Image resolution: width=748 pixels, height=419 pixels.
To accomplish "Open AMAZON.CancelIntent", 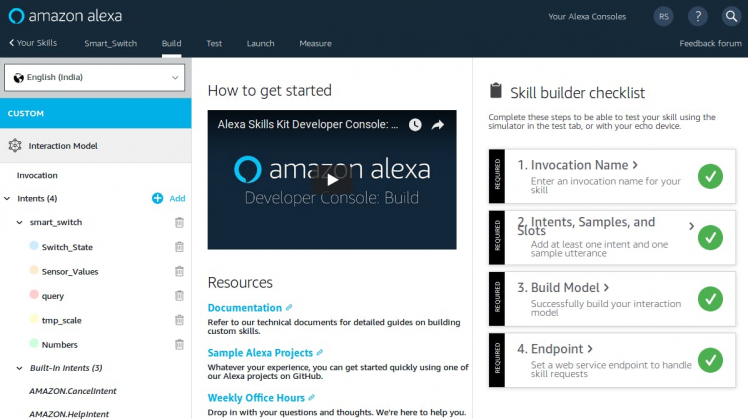I will click(x=73, y=391).
